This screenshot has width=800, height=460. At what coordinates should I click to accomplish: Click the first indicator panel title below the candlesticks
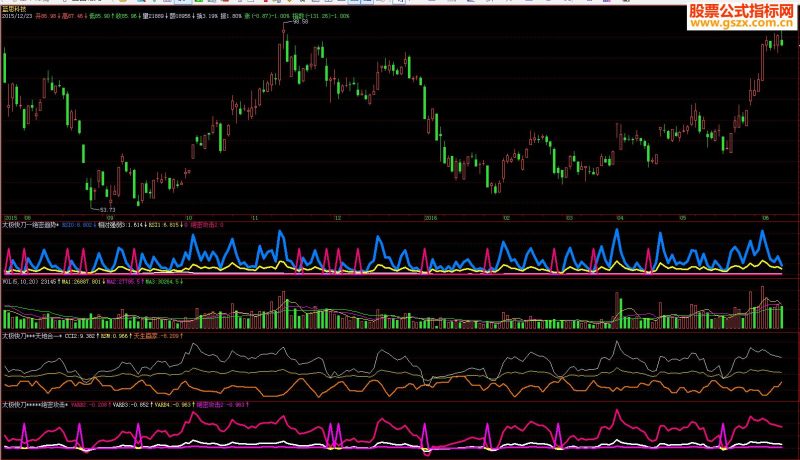[31, 225]
